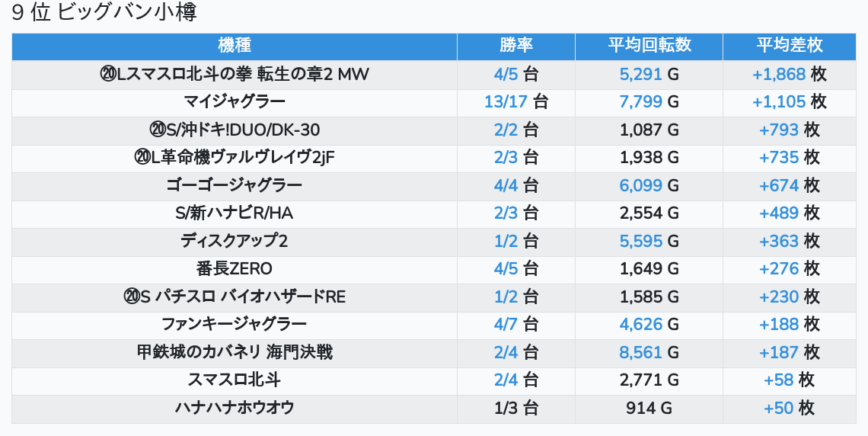Screen dimensions: 868x436
Task: Click the L革命機ヴァルヴレイヴ2jF machine name
Action: (234, 158)
